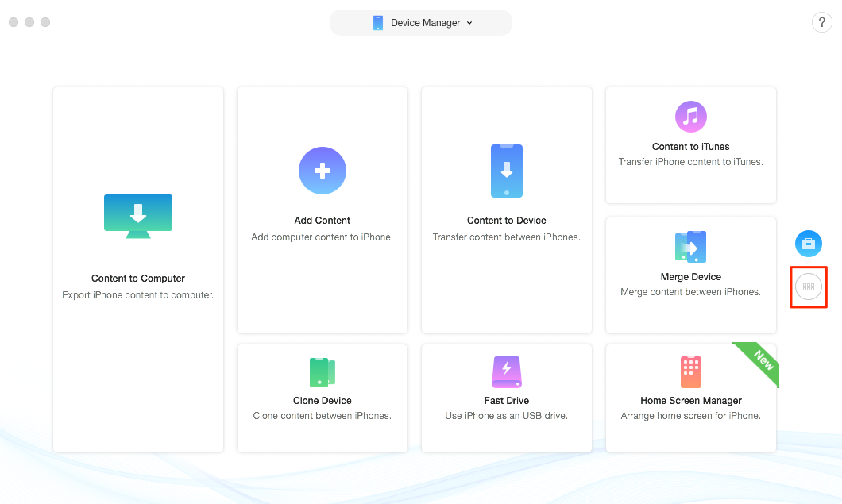Image resolution: width=842 pixels, height=504 pixels.
Task: Click 'Add computer content to iPhone.' text
Action: 323,237
